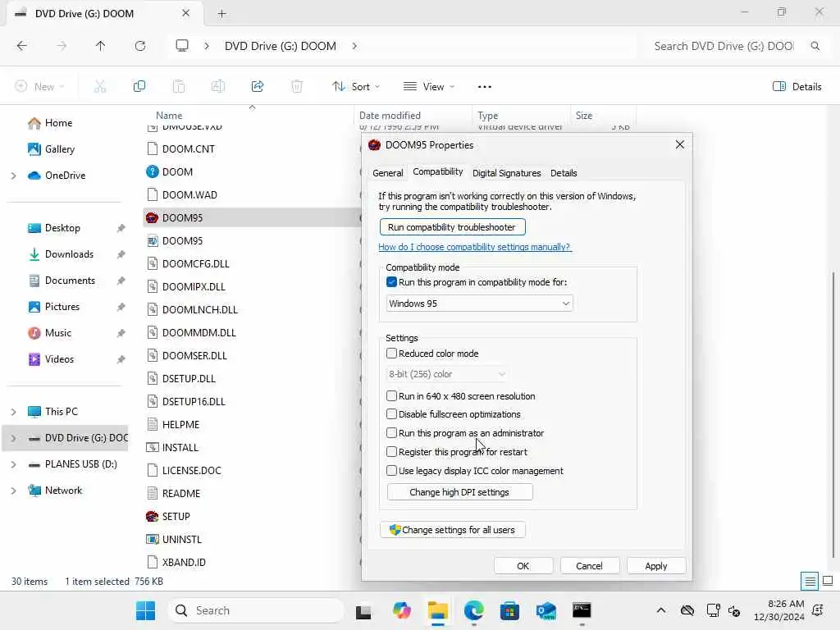
Task: Click the Delete trash icon
Action: click(x=297, y=86)
